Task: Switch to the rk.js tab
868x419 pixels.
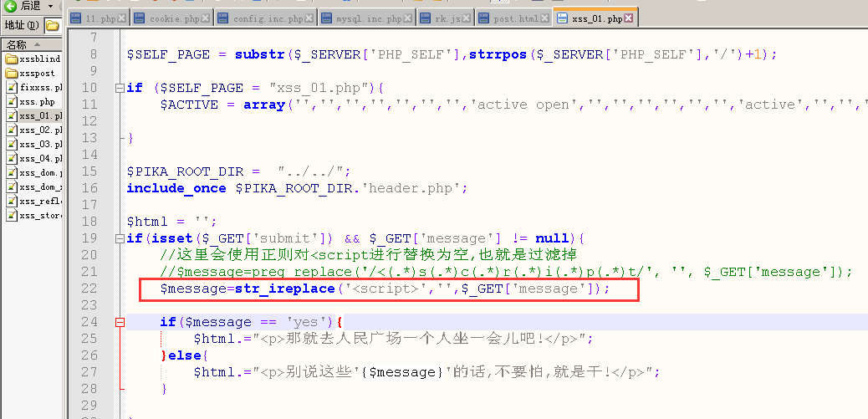Action: pyautogui.click(x=448, y=18)
